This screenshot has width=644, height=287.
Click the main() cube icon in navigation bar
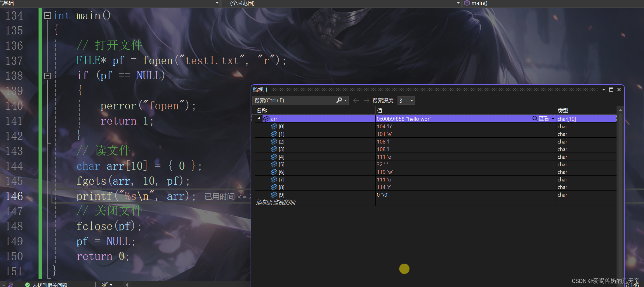(x=467, y=3)
